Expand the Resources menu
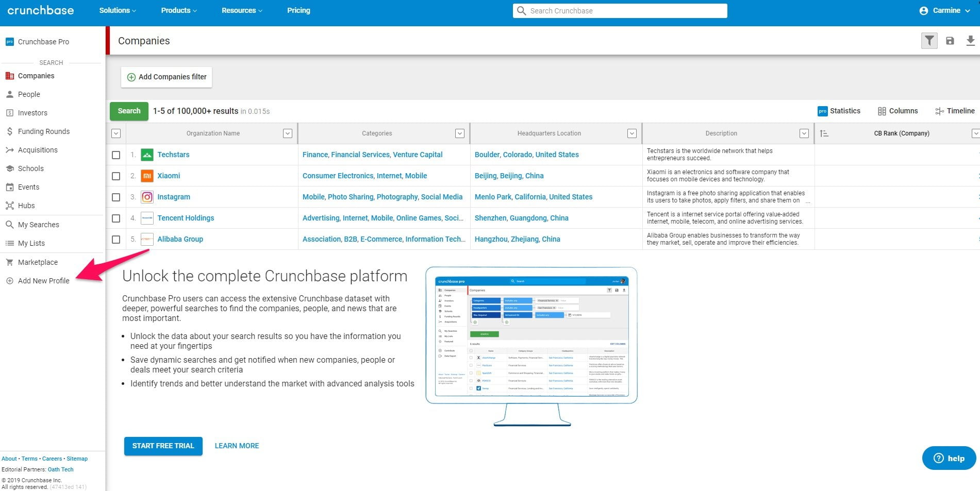Viewport: 980px width, 491px height. [x=242, y=10]
